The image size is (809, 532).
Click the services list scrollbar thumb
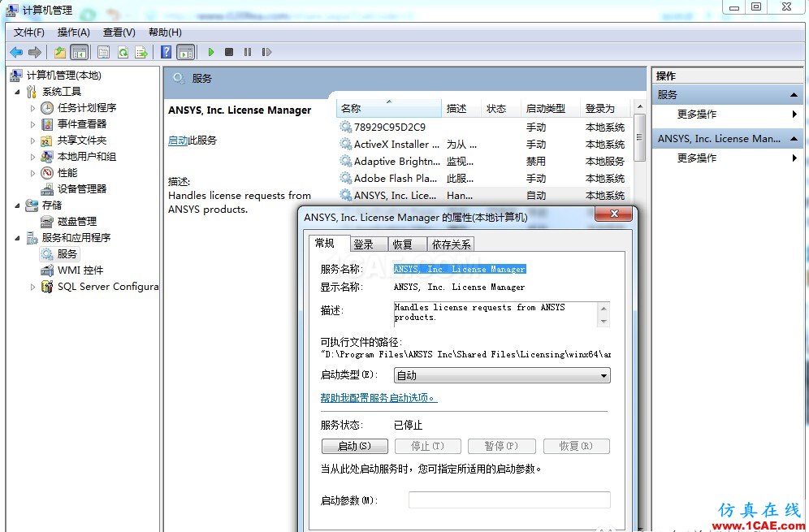coord(640,137)
